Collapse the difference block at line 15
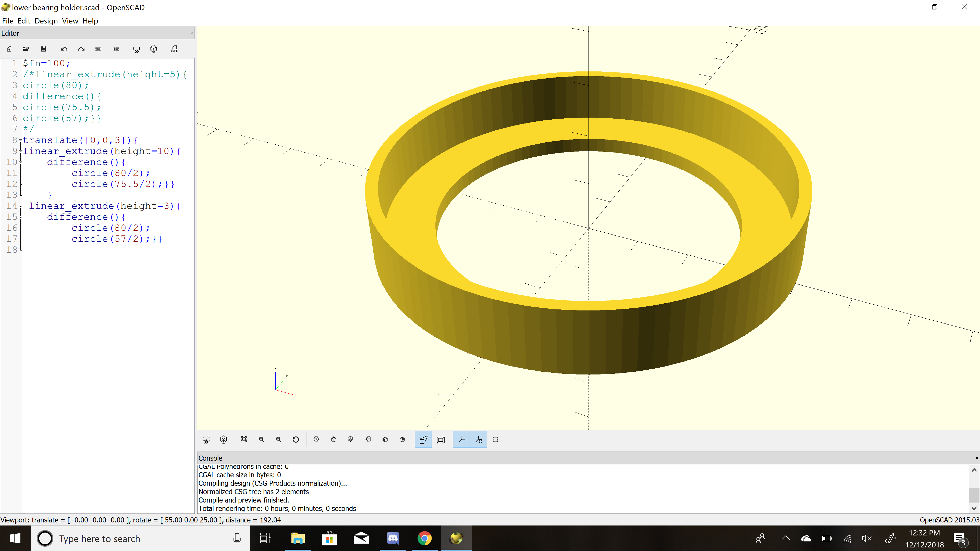Image resolution: width=980 pixels, height=551 pixels. [20, 218]
